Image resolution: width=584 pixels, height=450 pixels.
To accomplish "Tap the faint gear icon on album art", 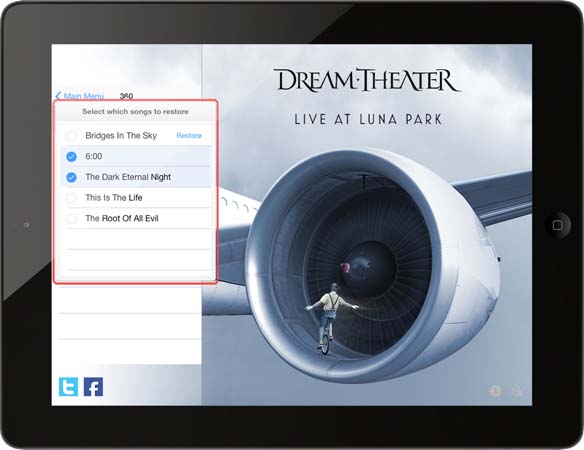I will tap(517, 391).
